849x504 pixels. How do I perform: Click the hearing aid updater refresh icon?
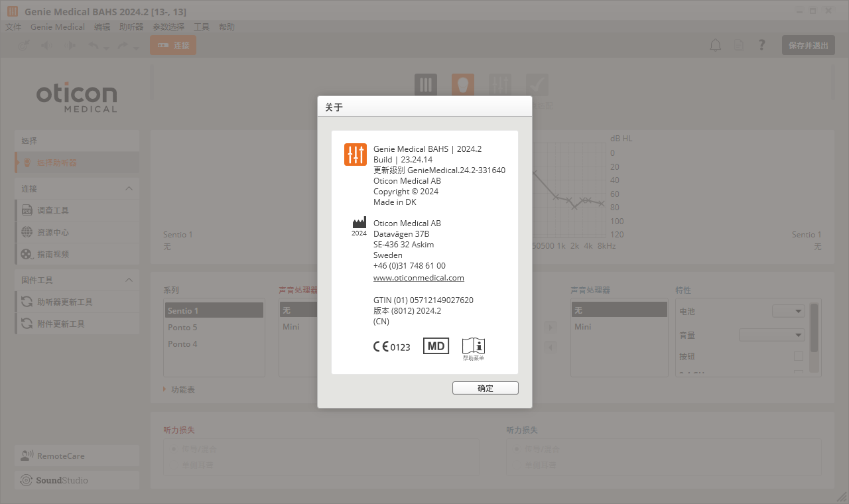pyautogui.click(x=27, y=302)
